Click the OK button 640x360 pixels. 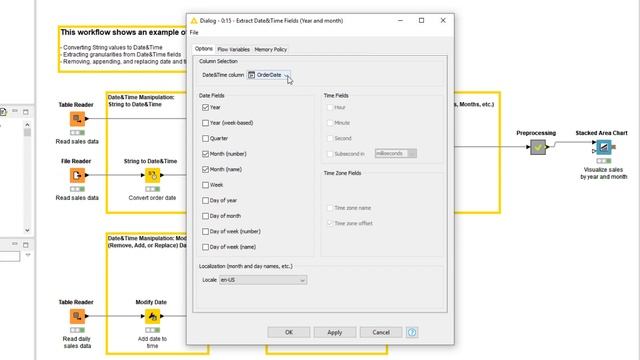(289, 332)
